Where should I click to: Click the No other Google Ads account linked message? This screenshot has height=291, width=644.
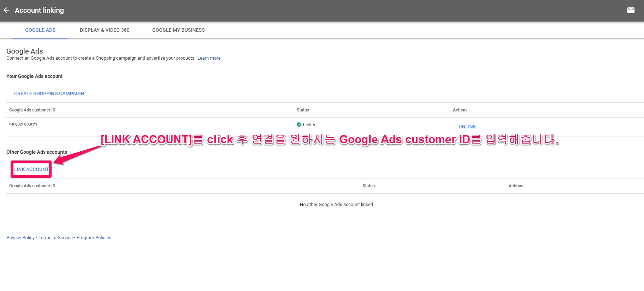[x=337, y=205]
